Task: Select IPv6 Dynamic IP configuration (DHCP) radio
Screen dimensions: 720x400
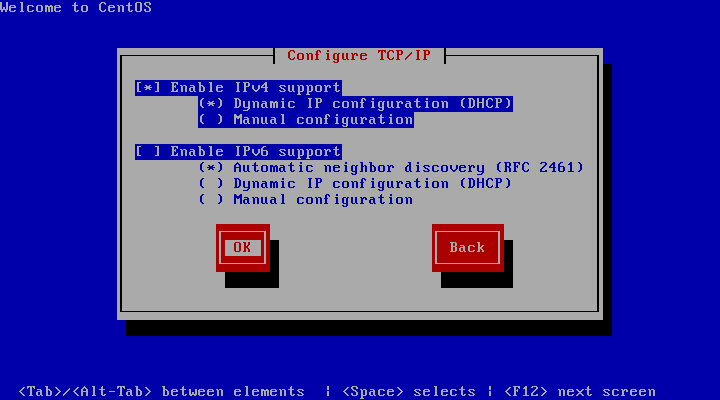Action: tap(355, 184)
